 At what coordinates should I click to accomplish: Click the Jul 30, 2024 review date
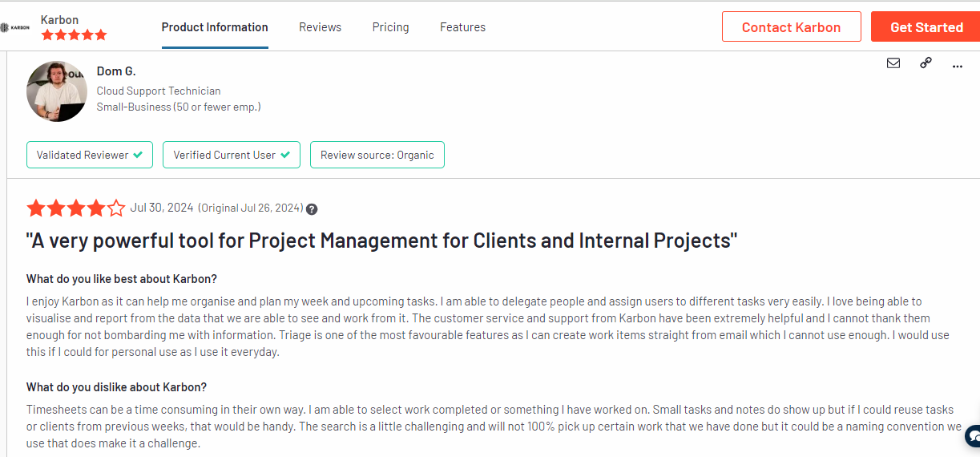[x=162, y=208]
